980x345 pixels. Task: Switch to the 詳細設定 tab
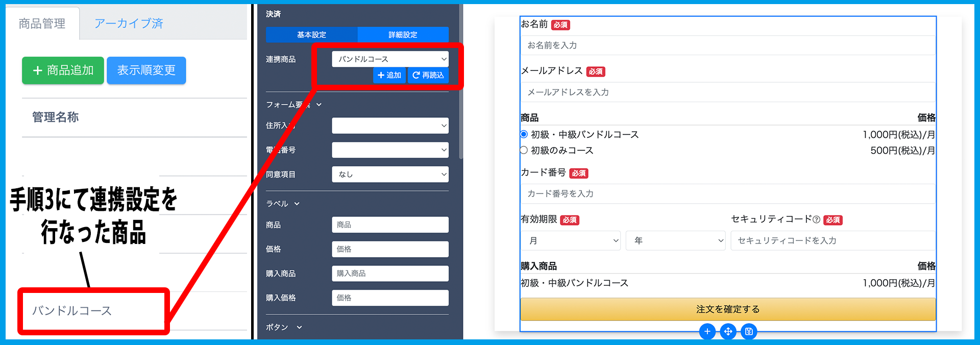pyautogui.click(x=403, y=35)
